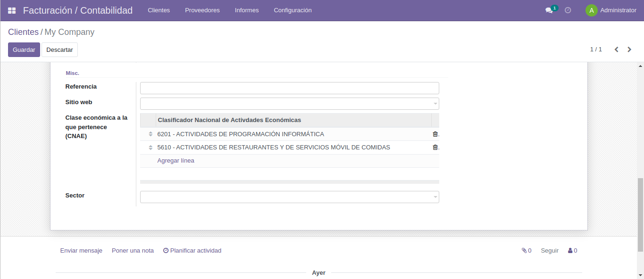Delete the 5610 restaurantes line

pos(435,147)
